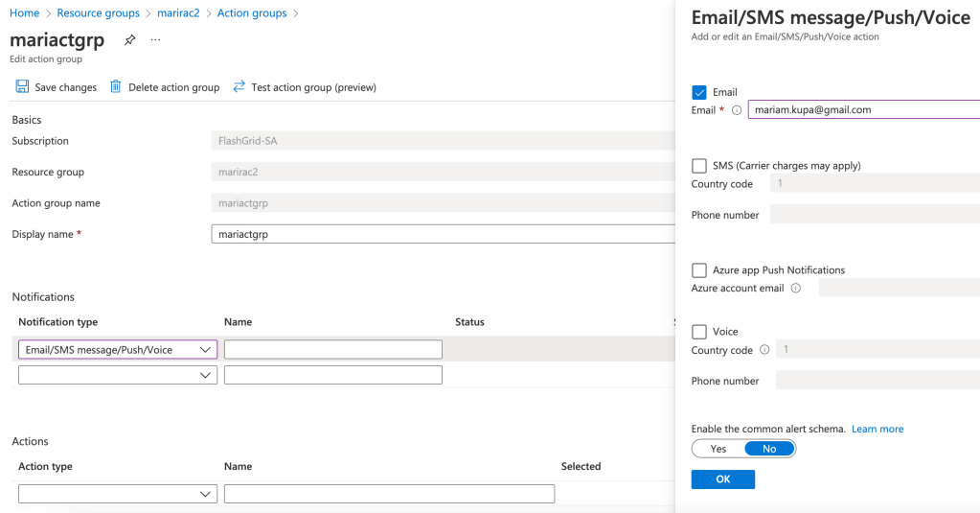Click info icon next to Email label
Viewport: 980px width, 513px height.
pyautogui.click(x=737, y=110)
